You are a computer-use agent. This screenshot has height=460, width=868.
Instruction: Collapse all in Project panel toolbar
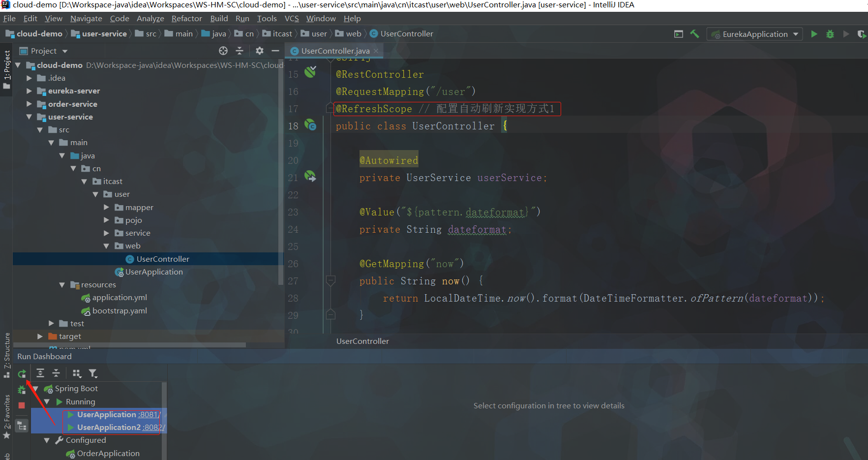click(239, 51)
